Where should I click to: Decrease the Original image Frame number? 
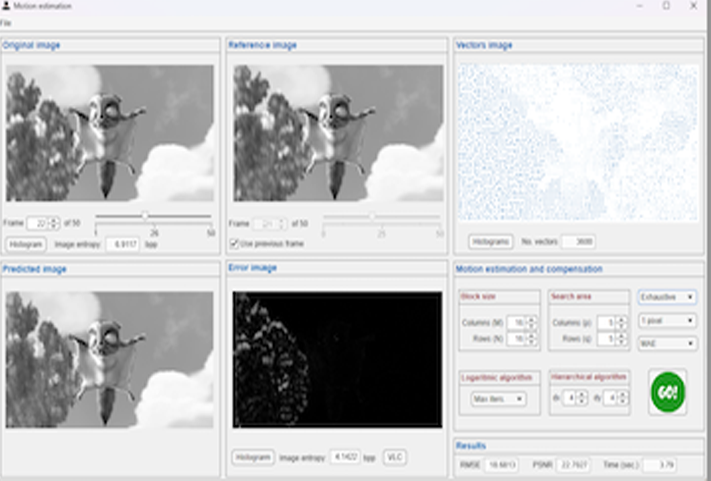tap(54, 226)
